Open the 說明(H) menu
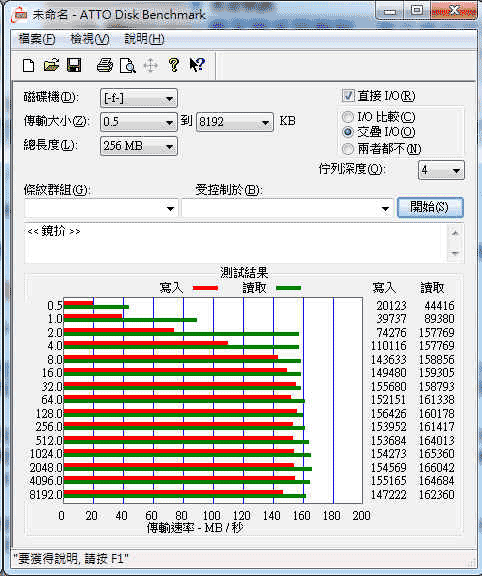Viewport: 482px width, 576px height. [x=144, y=39]
